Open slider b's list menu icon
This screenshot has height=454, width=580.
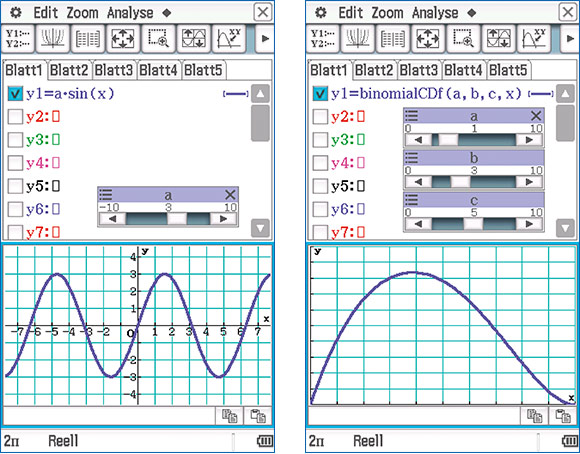point(411,158)
